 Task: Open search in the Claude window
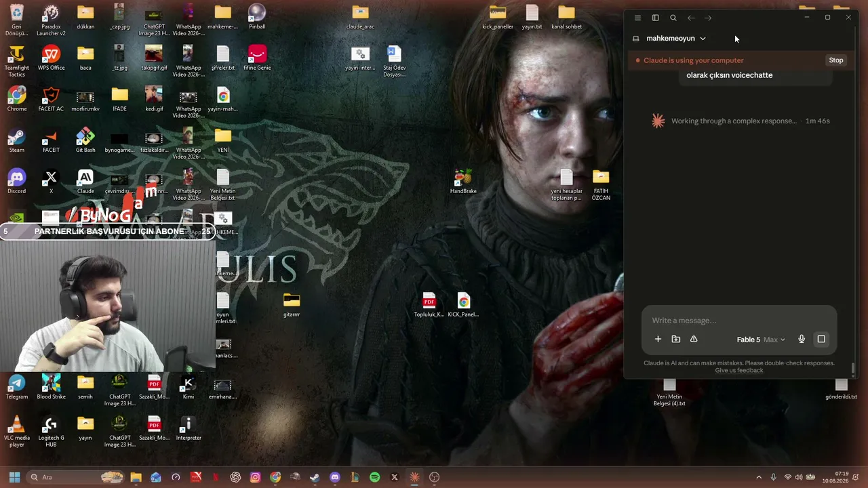(x=673, y=18)
